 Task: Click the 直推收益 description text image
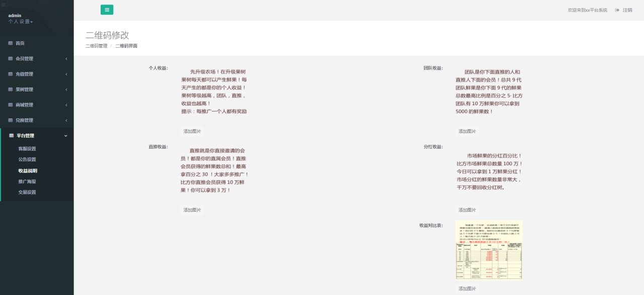[215, 170]
